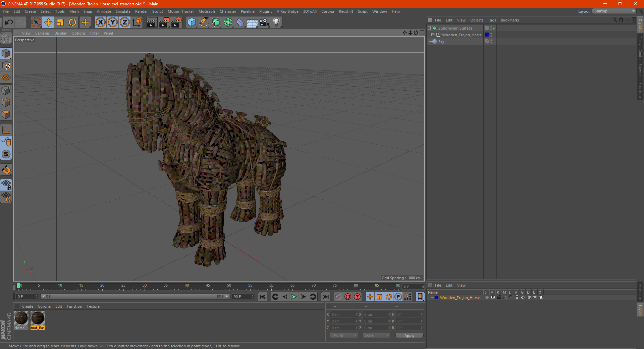Image resolution: width=644 pixels, height=349 pixels.
Task: Click the Apply button
Action: pyautogui.click(x=409, y=335)
